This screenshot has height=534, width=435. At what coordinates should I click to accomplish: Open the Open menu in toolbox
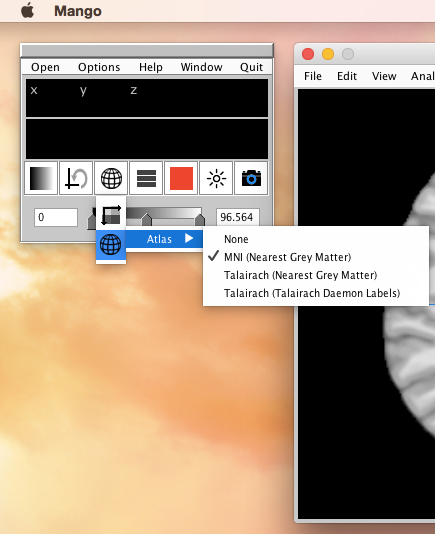click(45, 67)
